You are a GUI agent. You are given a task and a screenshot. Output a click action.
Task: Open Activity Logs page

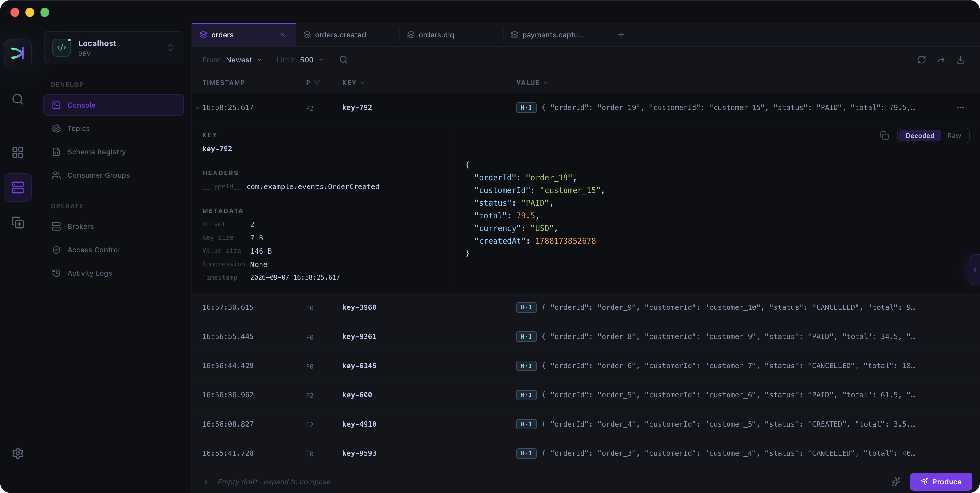point(113,273)
